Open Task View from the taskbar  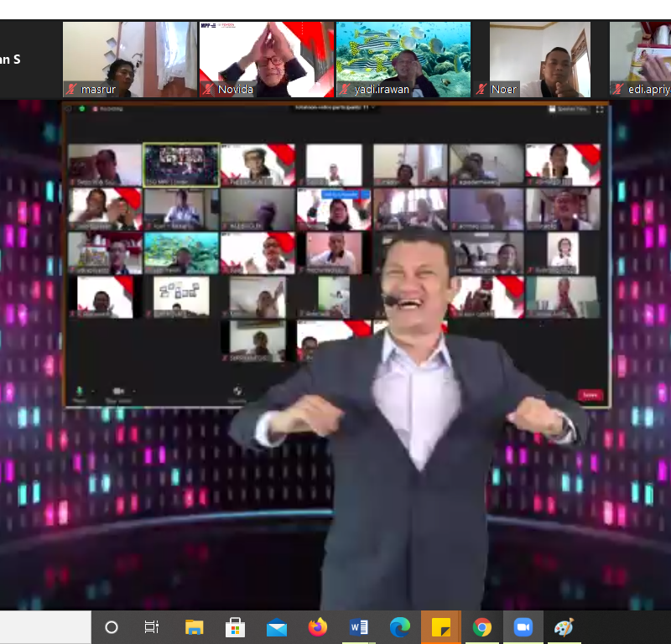click(152, 627)
